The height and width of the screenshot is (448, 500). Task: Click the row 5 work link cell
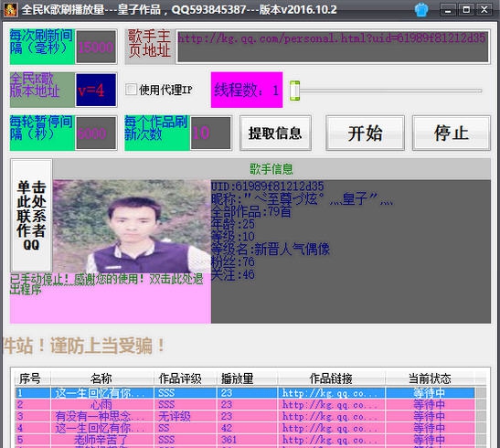coord(331,440)
